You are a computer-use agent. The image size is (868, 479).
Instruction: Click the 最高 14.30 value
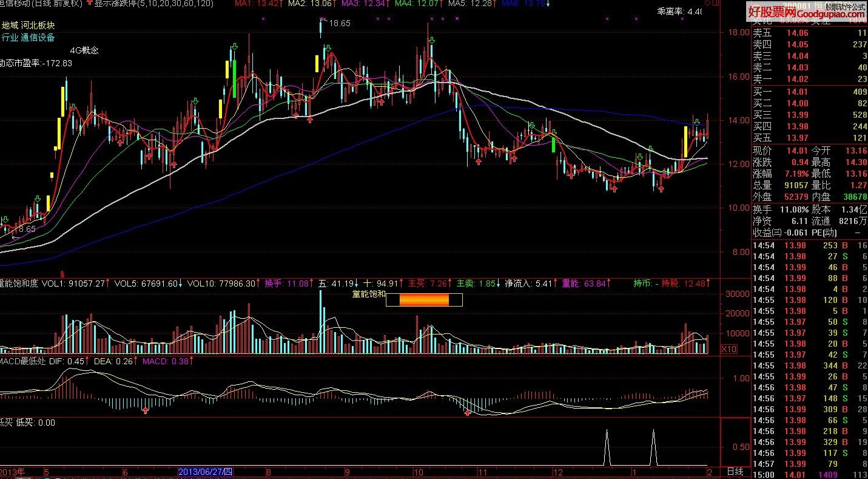[856, 162]
